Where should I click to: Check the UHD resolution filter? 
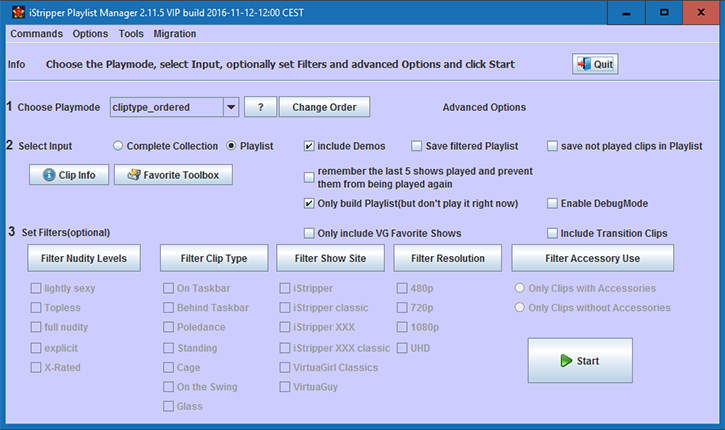tap(402, 348)
